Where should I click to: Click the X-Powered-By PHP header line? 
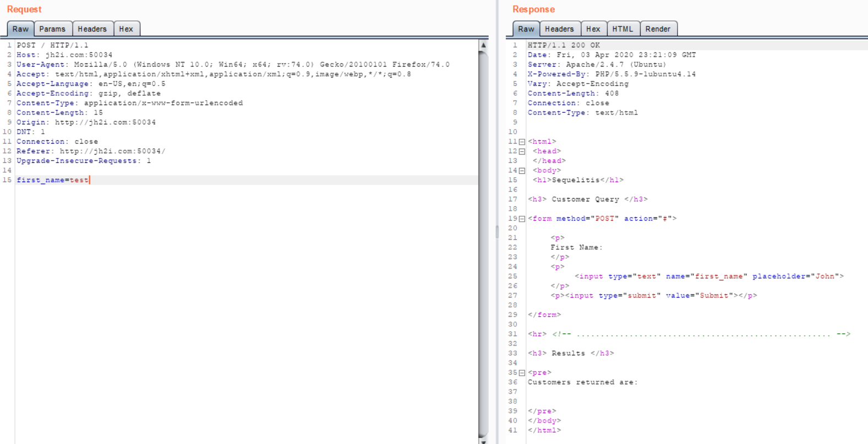(612, 74)
